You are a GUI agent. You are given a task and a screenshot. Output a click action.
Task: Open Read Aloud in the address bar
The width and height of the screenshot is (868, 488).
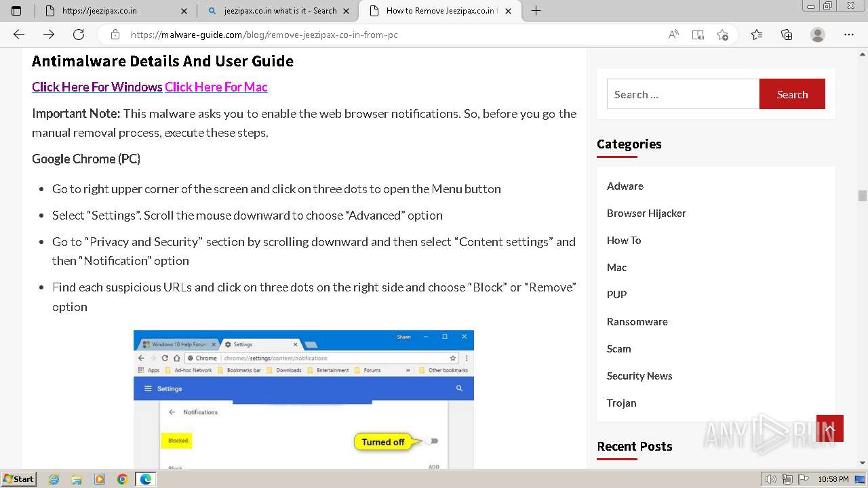tap(673, 35)
